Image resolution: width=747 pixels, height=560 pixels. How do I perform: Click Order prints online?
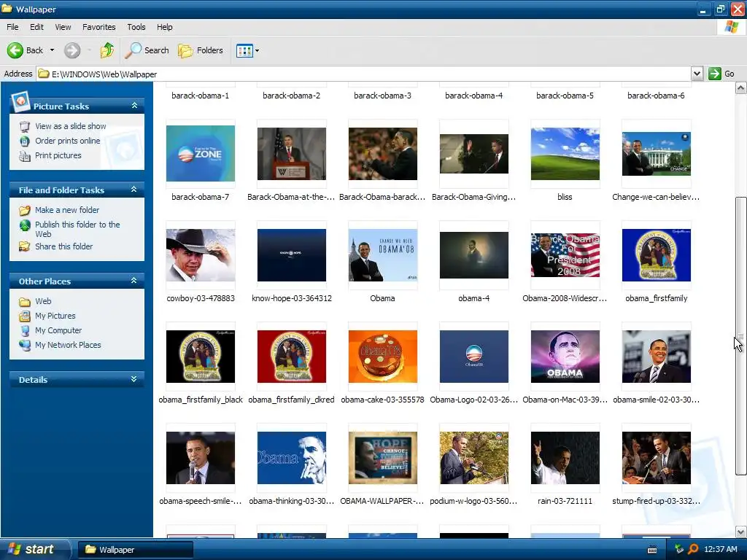point(68,141)
